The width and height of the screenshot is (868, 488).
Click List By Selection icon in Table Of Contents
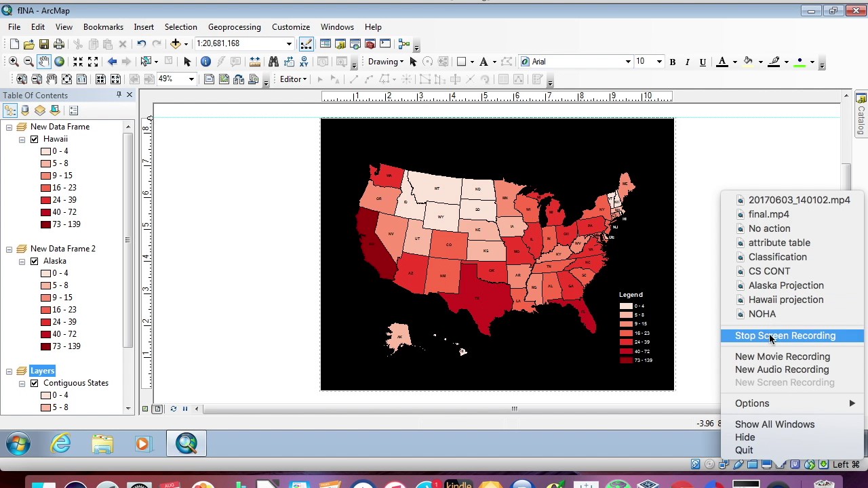tap(55, 110)
